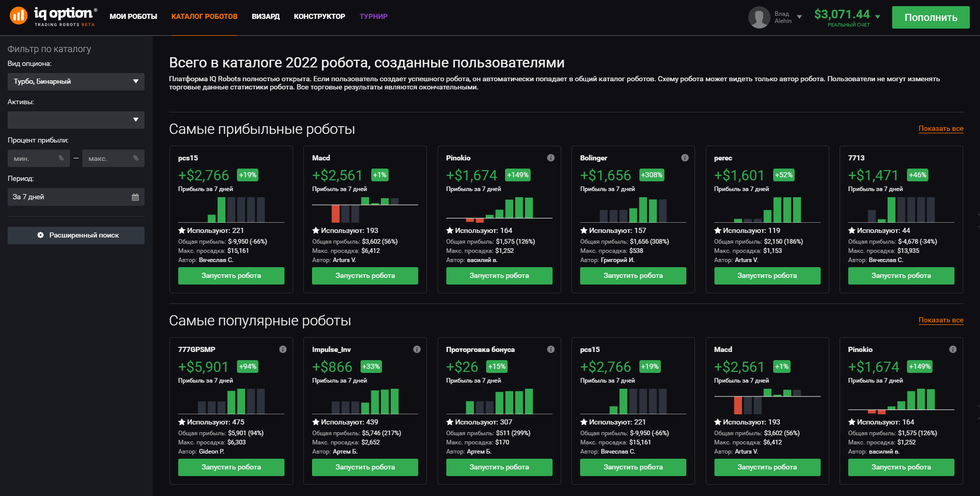This screenshot has height=496, width=980.
Task: Open the ТУРНИР tab
Action: [x=373, y=16]
